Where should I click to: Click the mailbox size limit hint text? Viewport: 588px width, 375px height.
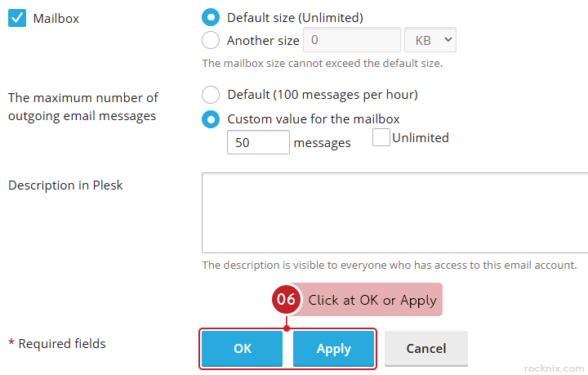pos(322,63)
